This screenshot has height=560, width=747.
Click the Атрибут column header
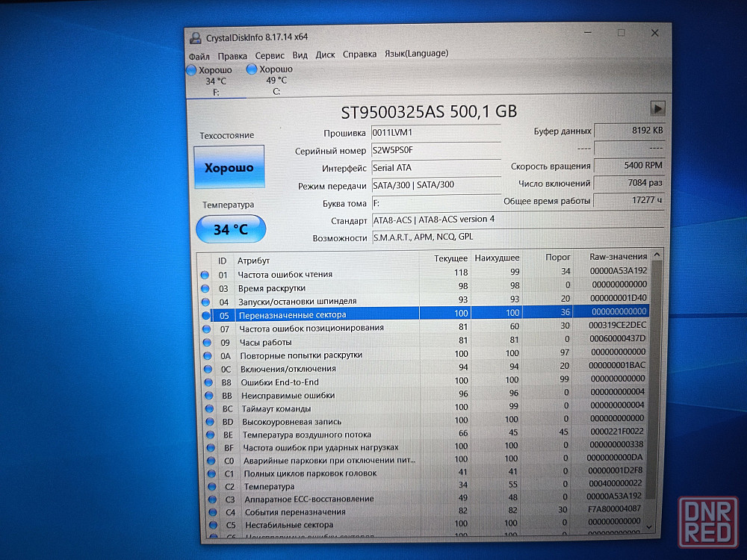[326, 260]
